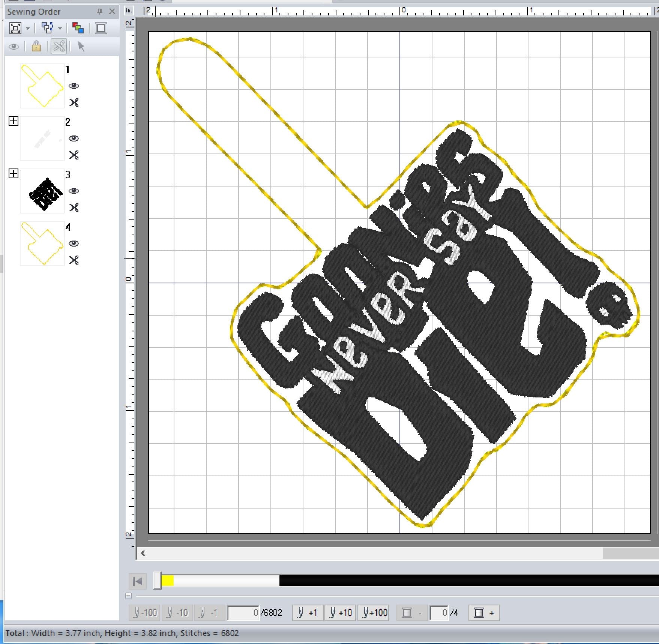Click the '/4' total colors label
The width and height of the screenshot is (659, 644).
click(x=454, y=613)
